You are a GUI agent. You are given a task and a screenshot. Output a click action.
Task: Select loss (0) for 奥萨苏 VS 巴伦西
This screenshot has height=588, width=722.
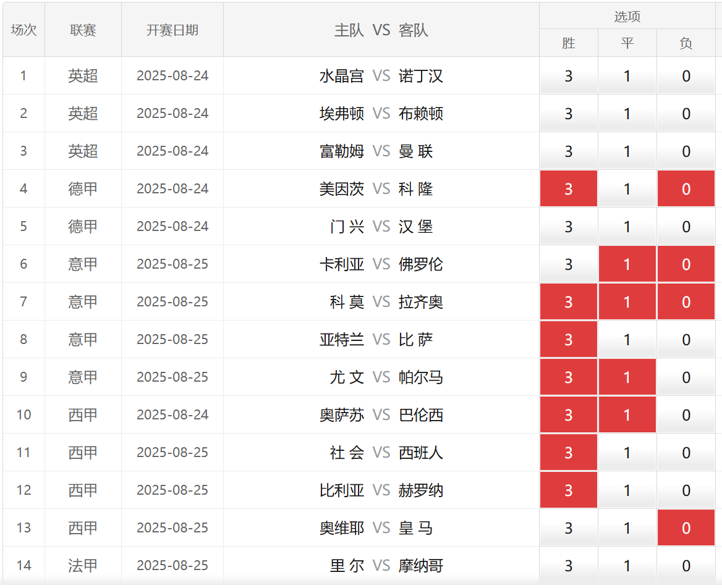[x=686, y=415]
